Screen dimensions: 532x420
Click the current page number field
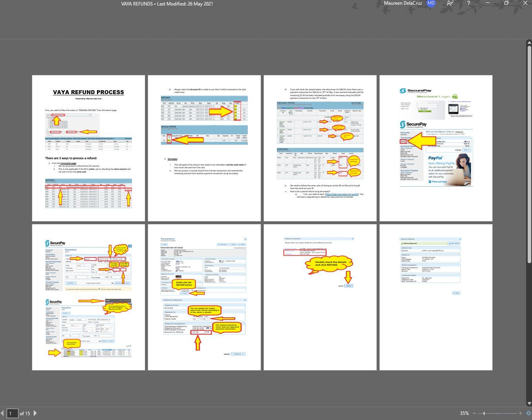point(12,413)
